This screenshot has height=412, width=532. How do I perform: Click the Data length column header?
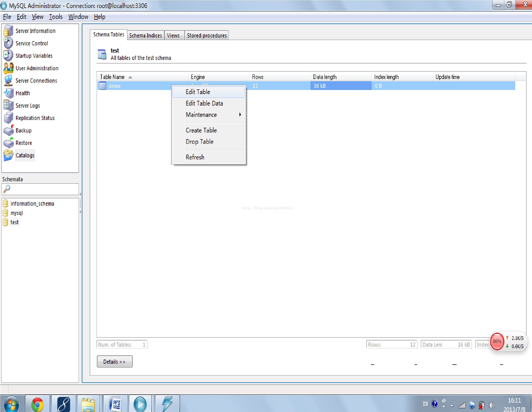pos(341,77)
